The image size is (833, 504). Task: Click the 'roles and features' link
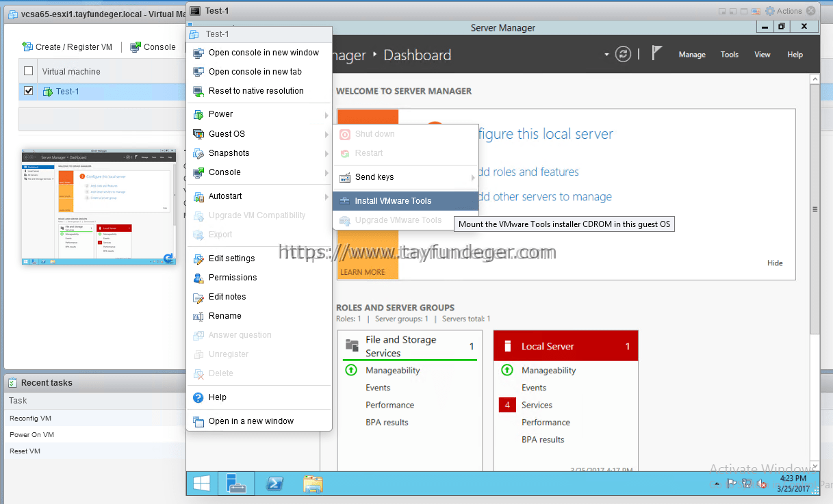(528, 172)
